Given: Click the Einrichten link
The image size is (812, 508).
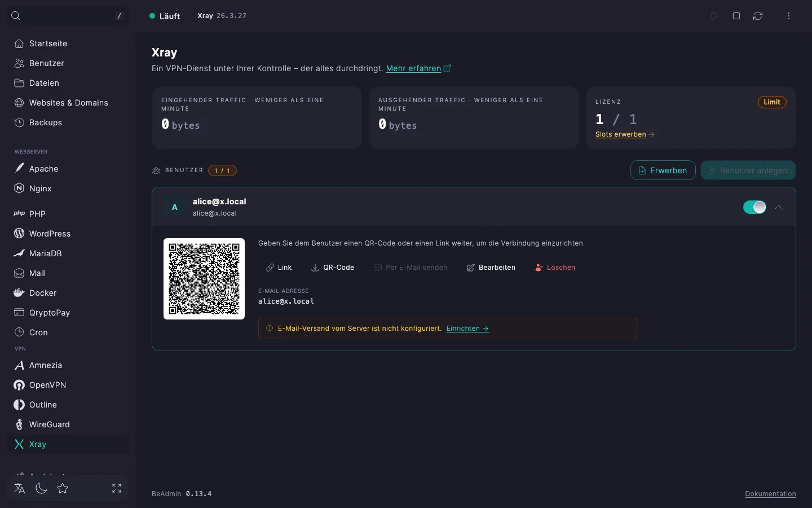Looking at the screenshot, I should (467, 329).
